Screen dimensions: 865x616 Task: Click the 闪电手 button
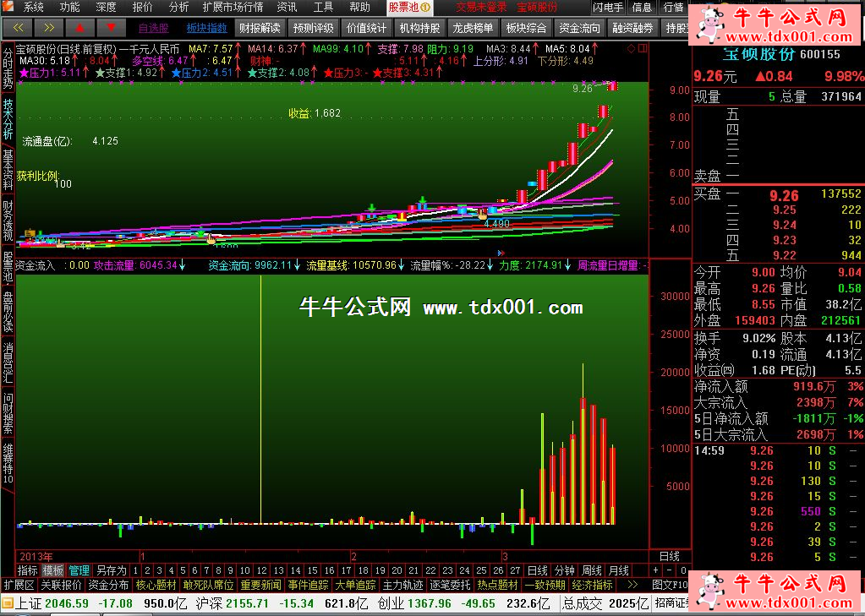[609, 7]
